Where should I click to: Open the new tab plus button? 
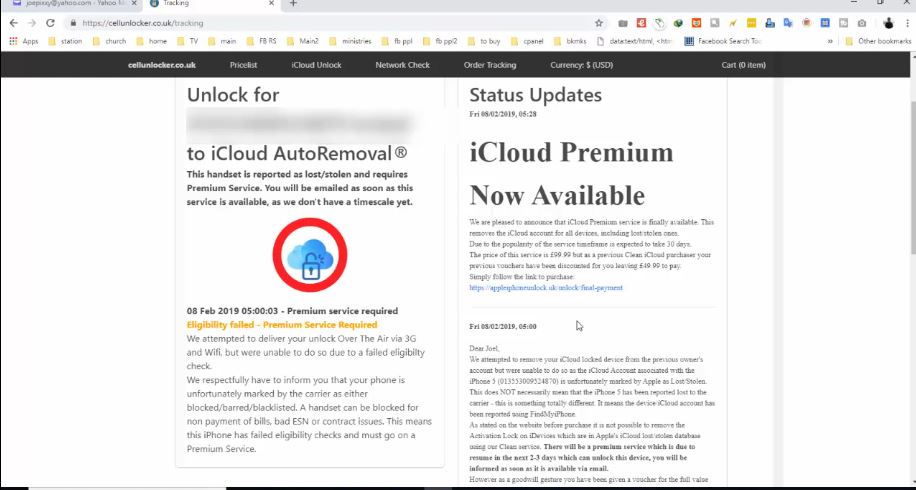coord(293,4)
